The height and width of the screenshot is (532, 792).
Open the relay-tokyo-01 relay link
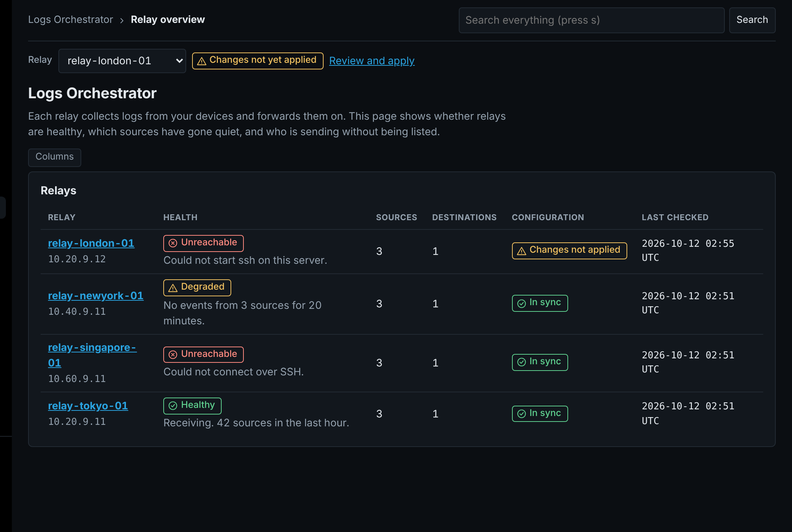click(88, 406)
